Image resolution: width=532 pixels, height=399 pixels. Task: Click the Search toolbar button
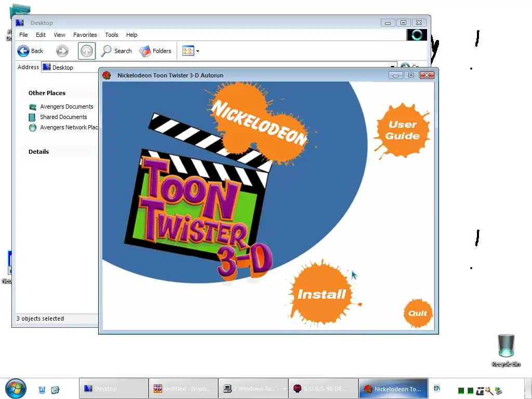point(116,51)
